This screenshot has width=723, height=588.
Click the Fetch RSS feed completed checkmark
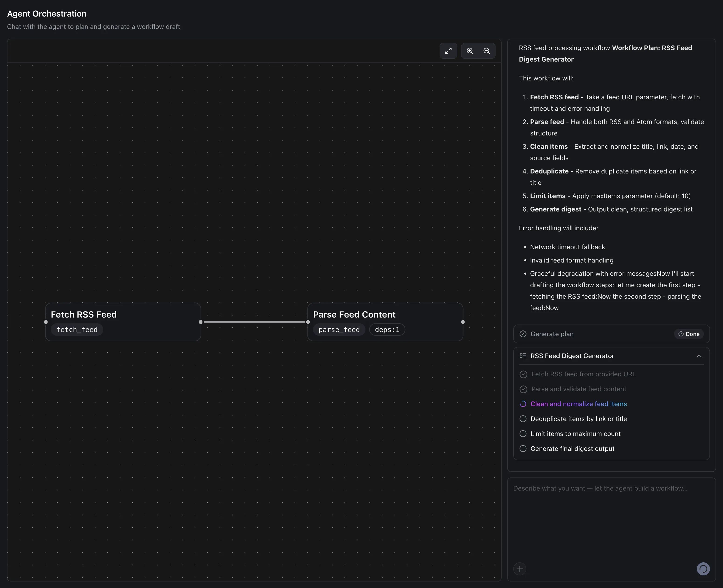[523, 374]
